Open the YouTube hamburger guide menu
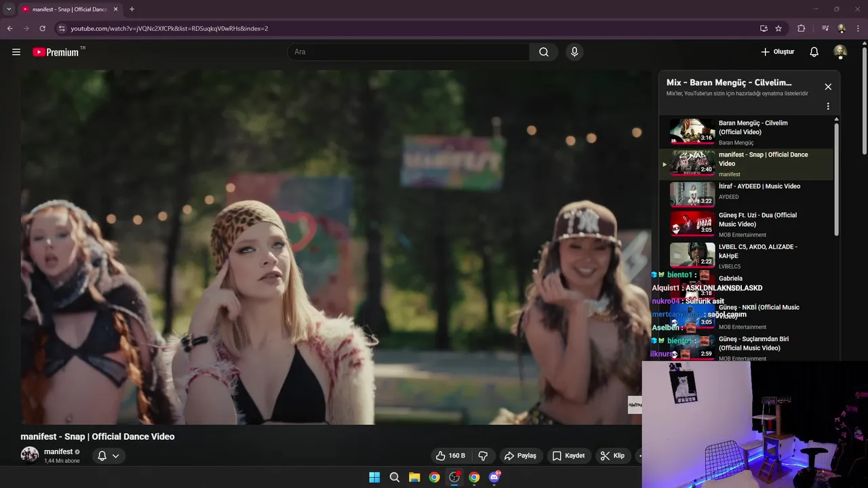Screen dimensions: 868x488 click(x=16, y=52)
